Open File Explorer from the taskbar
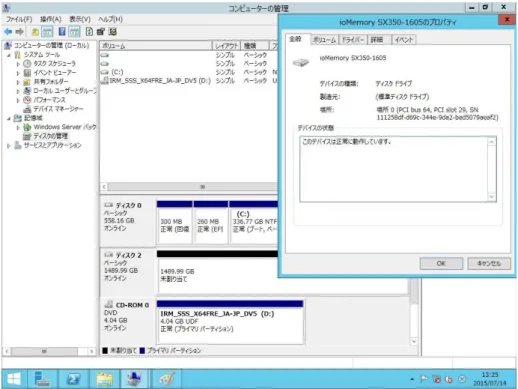Image resolution: width=518 pixels, height=389 pixels. [x=104, y=379]
